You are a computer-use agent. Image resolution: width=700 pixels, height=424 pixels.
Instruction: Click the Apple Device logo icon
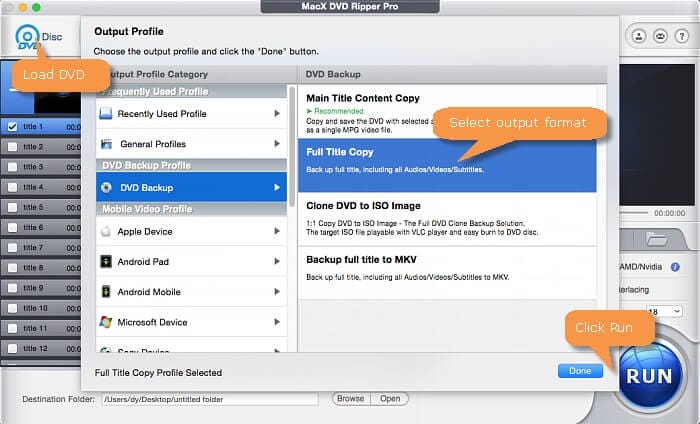[x=106, y=232]
